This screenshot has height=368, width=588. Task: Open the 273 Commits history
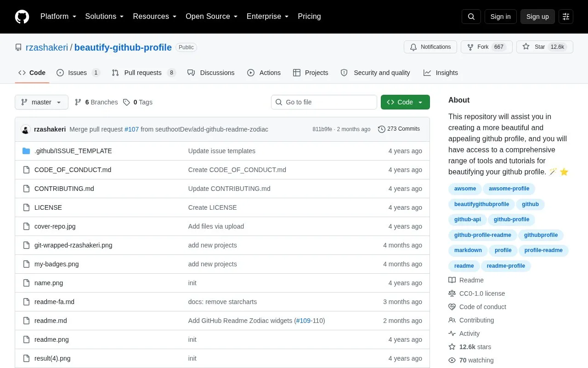[x=399, y=129]
